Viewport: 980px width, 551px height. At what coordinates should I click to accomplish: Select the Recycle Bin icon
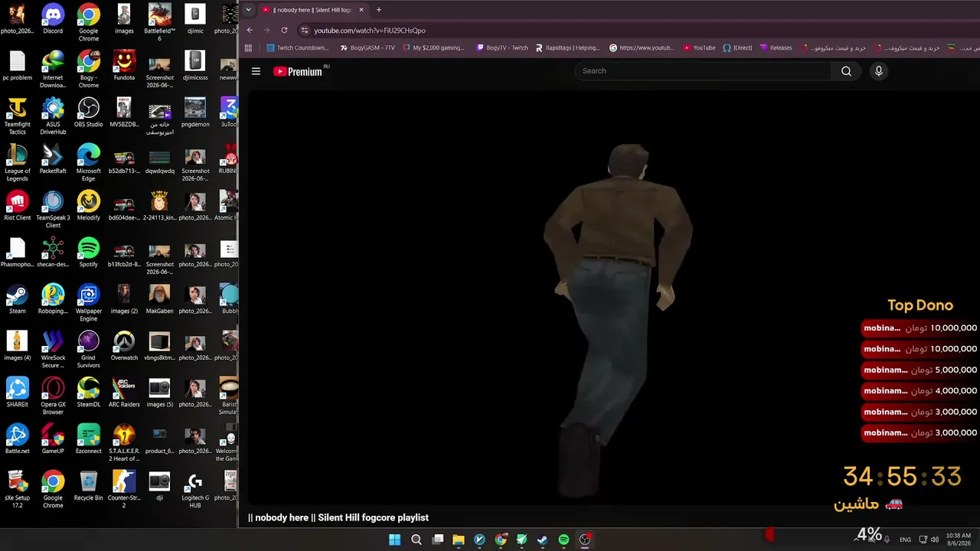click(88, 486)
